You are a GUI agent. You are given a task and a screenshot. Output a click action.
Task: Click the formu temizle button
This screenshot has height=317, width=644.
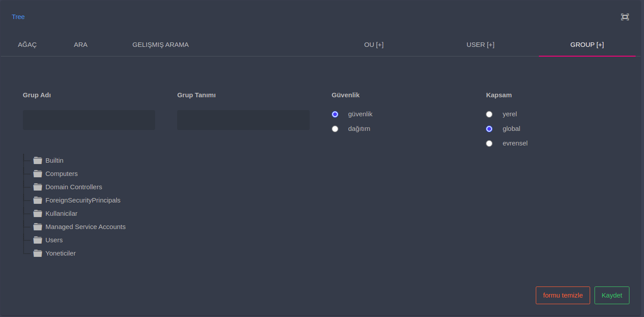click(563, 295)
